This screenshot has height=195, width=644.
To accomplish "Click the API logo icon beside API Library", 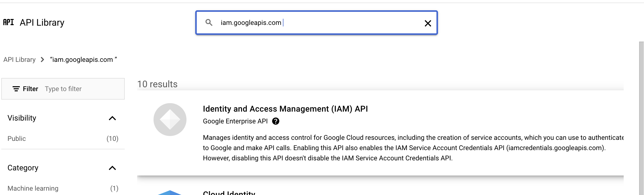I will 8,22.
